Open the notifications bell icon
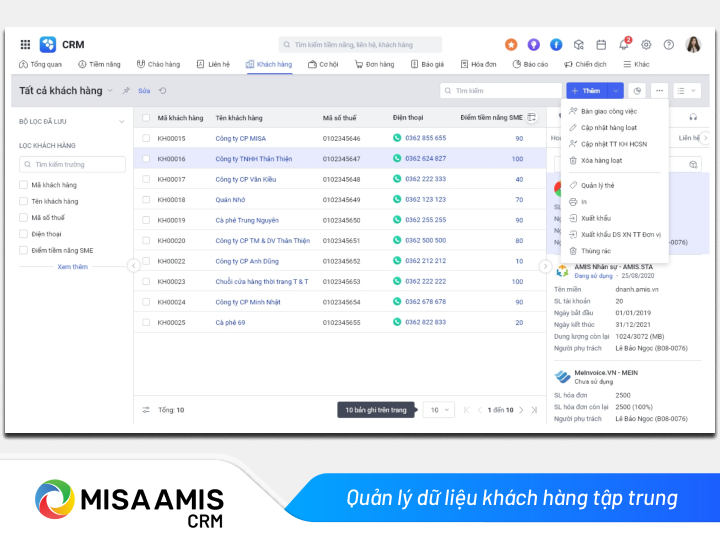Viewport: 720px width, 540px height. (x=624, y=45)
